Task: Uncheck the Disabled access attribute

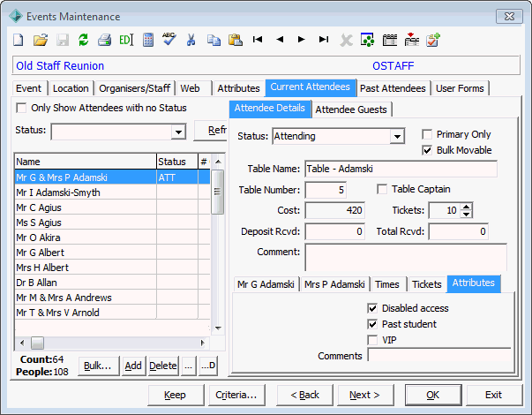Action: [x=372, y=308]
